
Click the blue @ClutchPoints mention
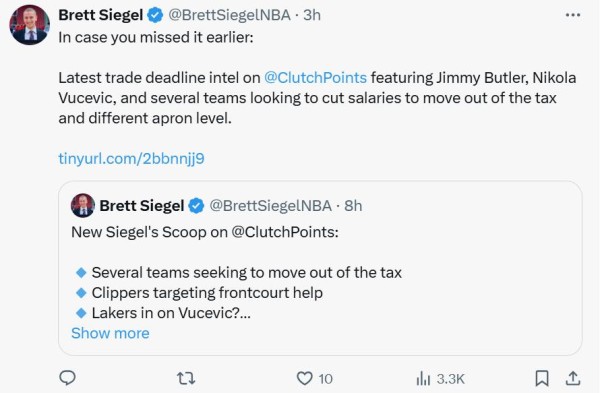coord(315,78)
